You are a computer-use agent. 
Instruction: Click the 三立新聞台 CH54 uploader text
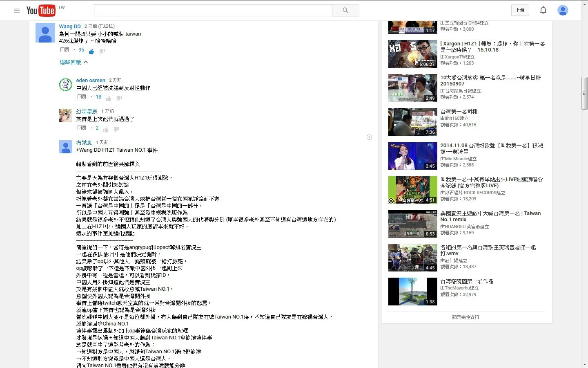pyautogui.click(x=464, y=23)
